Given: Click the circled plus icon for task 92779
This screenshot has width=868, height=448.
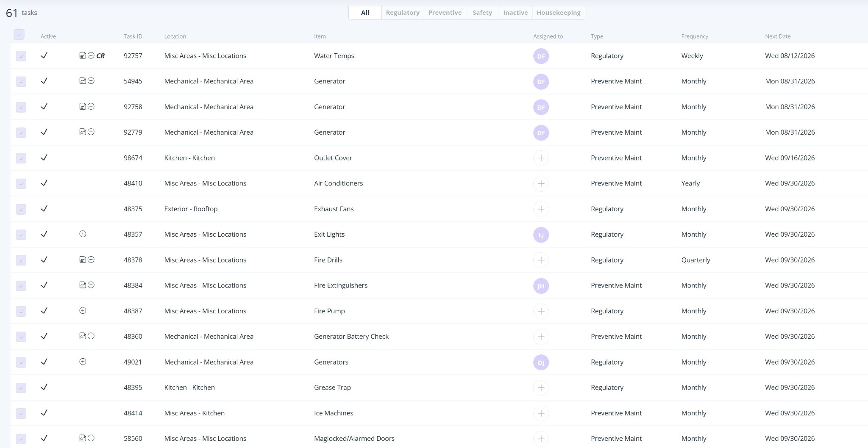Looking at the screenshot, I should [x=91, y=132].
